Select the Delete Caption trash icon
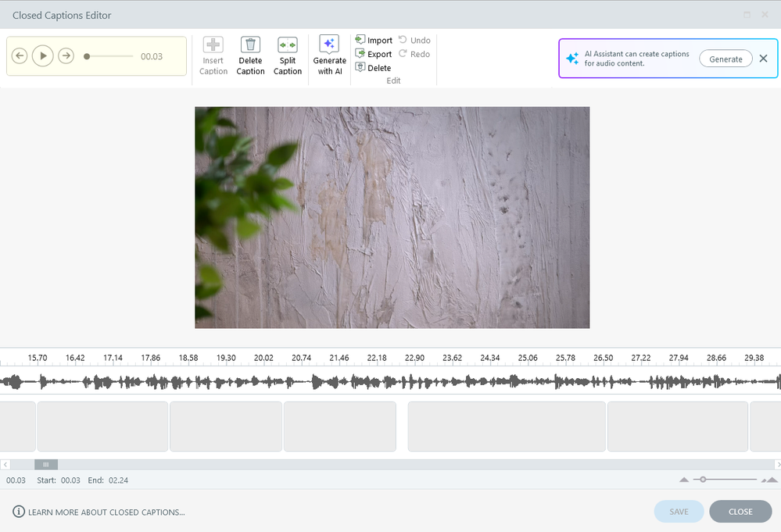 click(250, 45)
